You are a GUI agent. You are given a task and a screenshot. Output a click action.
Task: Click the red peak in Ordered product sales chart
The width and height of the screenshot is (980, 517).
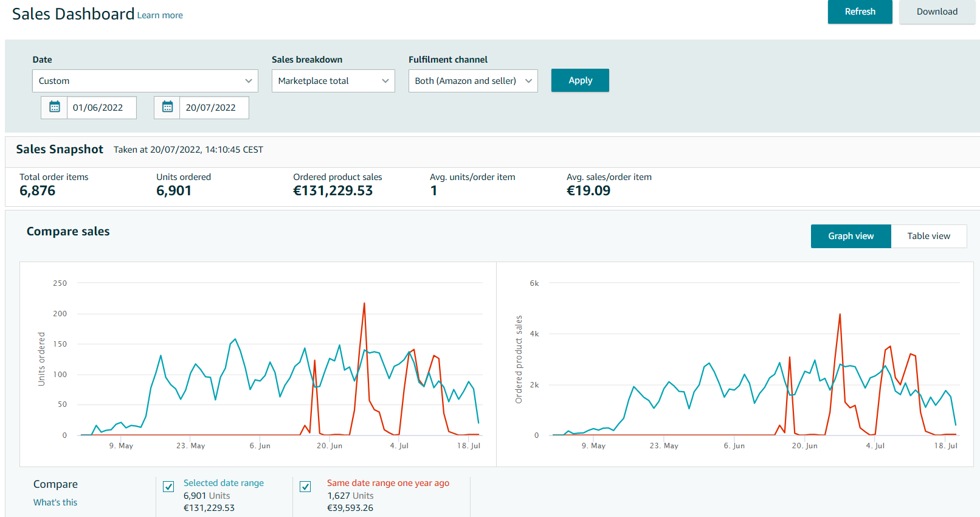840,314
